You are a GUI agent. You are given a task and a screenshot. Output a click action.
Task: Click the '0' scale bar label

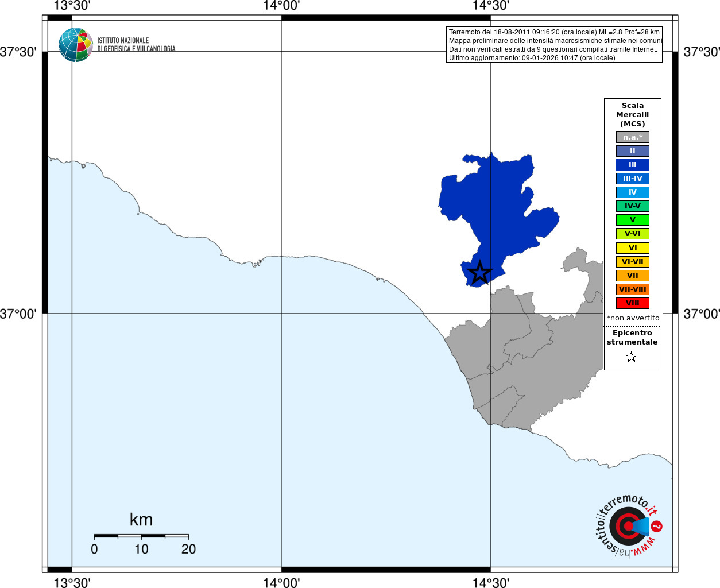[94, 549]
